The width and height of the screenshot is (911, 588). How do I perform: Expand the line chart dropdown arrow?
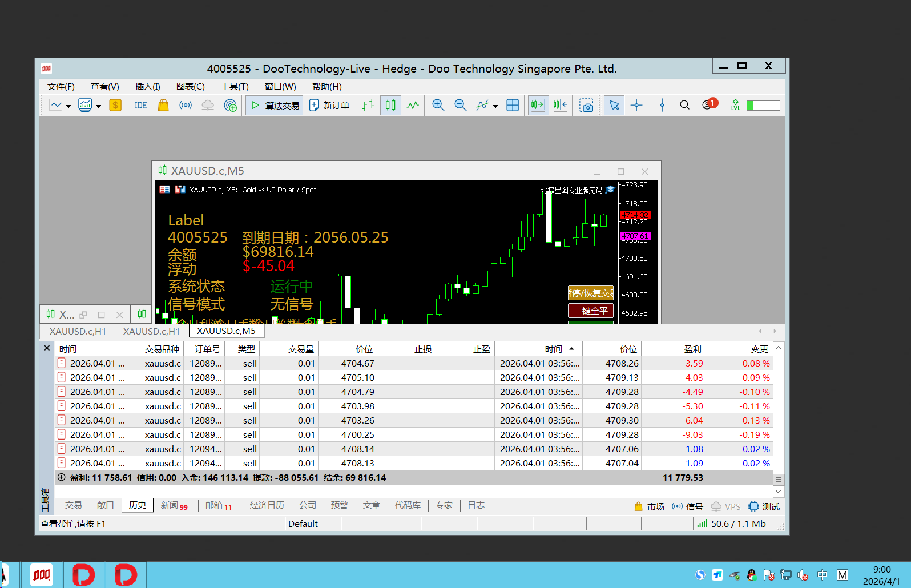click(68, 106)
